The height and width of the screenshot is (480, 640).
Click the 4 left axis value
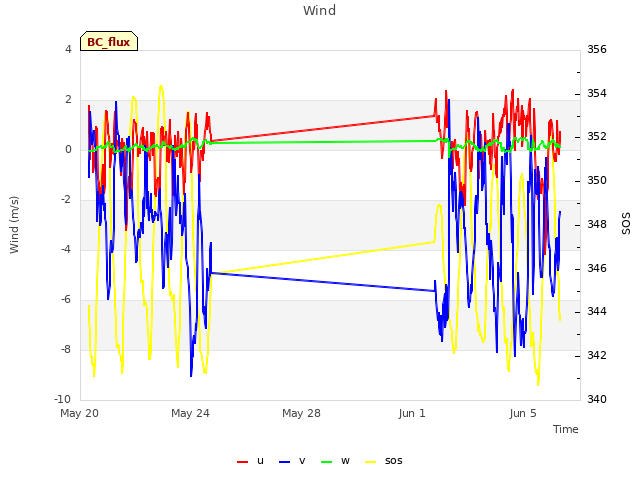(68, 49)
